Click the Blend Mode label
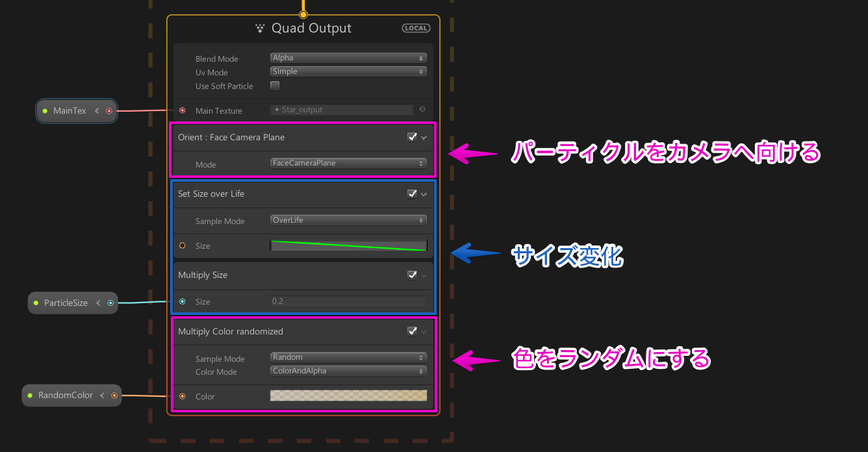This screenshot has width=868, height=452. point(217,59)
